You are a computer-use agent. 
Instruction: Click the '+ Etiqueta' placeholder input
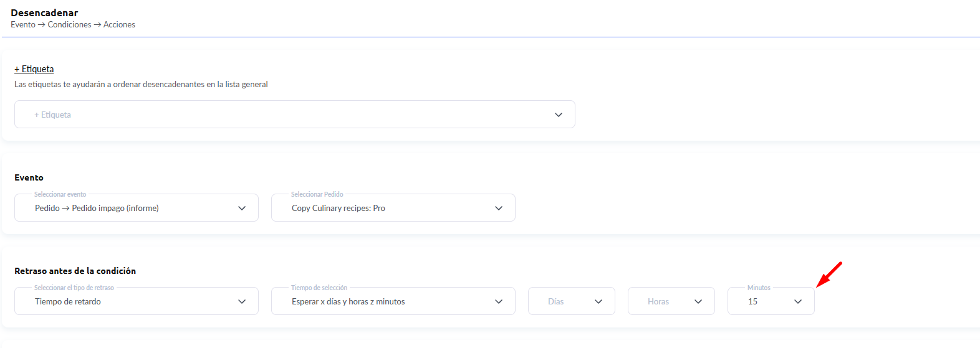coord(249,115)
